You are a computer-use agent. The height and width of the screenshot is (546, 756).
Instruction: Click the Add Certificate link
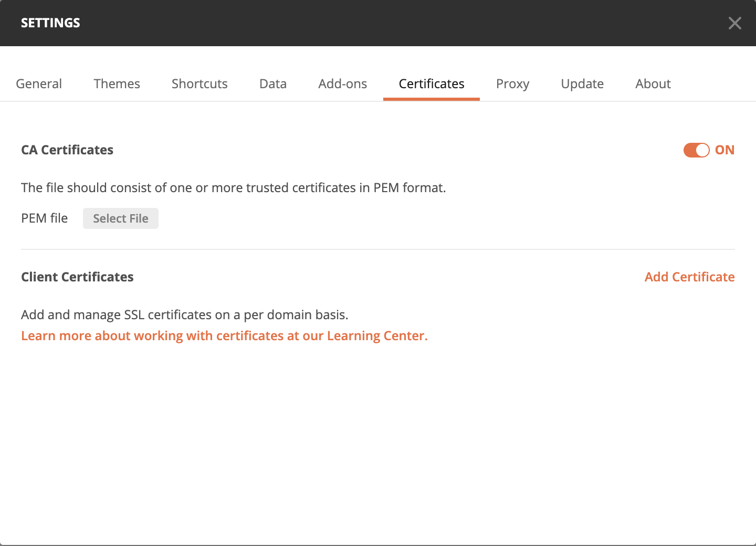(x=689, y=277)
